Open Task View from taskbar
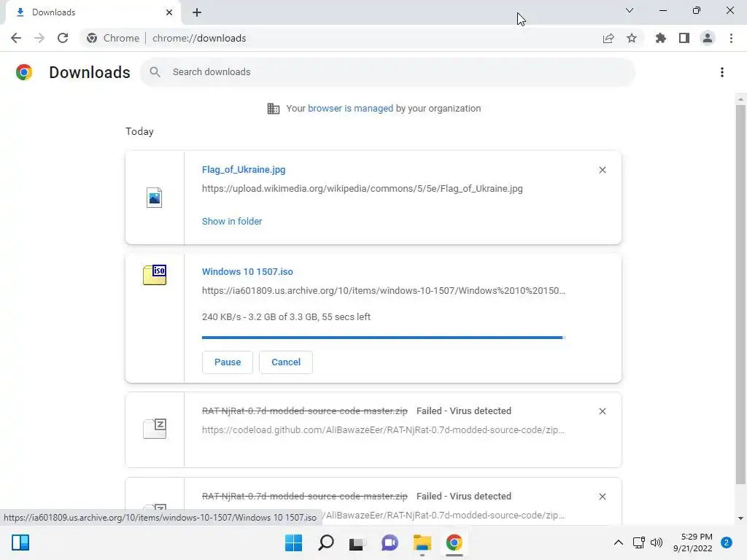The height and width of the screenshot is (560, 747). (x=357, y=542)
